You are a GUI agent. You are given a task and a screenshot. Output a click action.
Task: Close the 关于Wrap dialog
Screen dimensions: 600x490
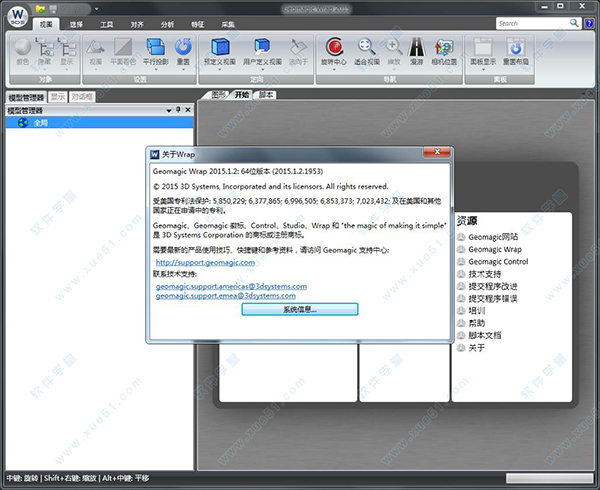pyautogui.click(x=437, y=152)
